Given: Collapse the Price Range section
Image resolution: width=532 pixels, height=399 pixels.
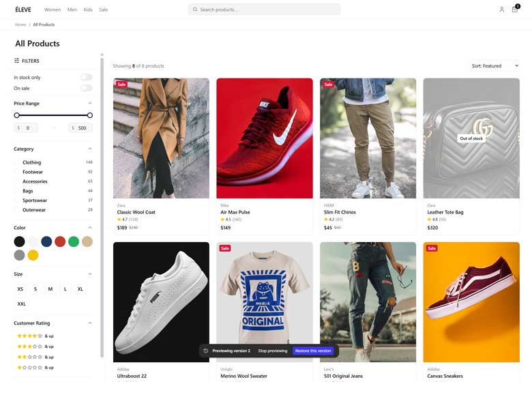Looking at the screenshot, I should click(x=90, y=103).
